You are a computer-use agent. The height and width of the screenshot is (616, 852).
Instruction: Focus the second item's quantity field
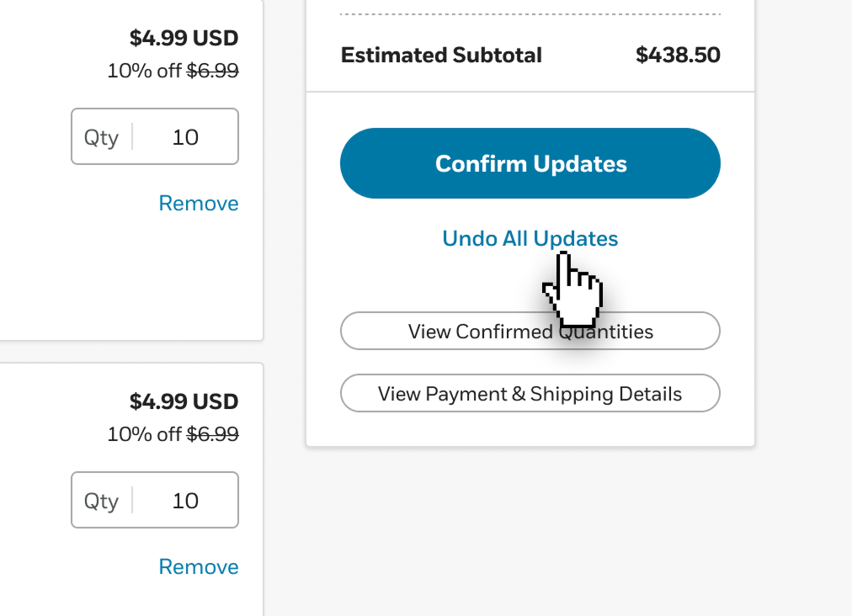coord(155,500)
